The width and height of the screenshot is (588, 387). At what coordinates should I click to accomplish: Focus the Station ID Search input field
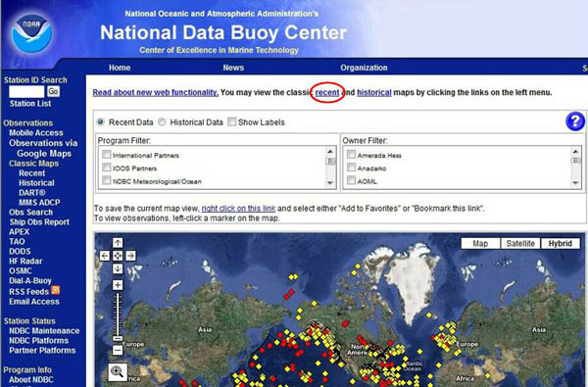pos(26,91)
